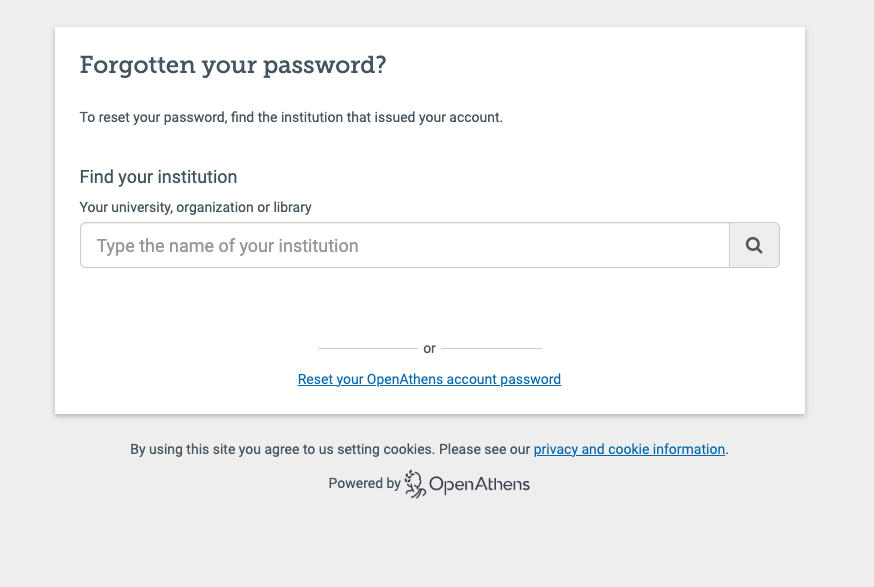Screen dimensions: 874x587
Task: Select the OpenAthens owl logo
Action: pos(413,483)
